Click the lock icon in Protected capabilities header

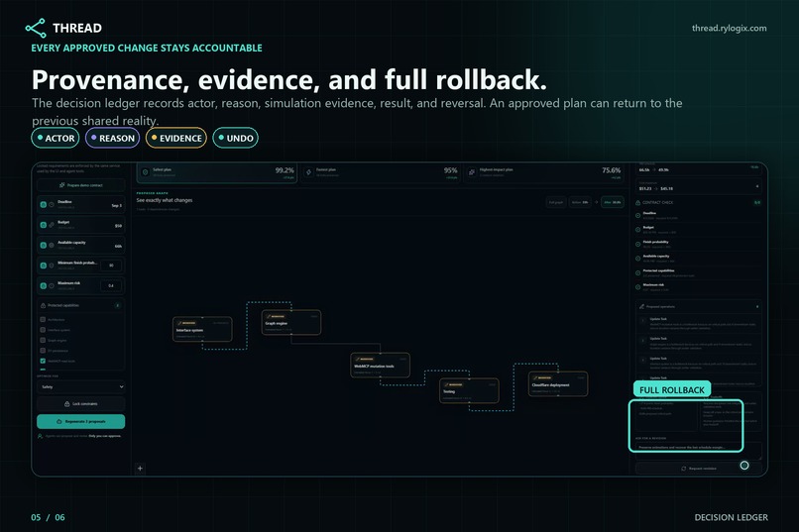click(44, 305)
